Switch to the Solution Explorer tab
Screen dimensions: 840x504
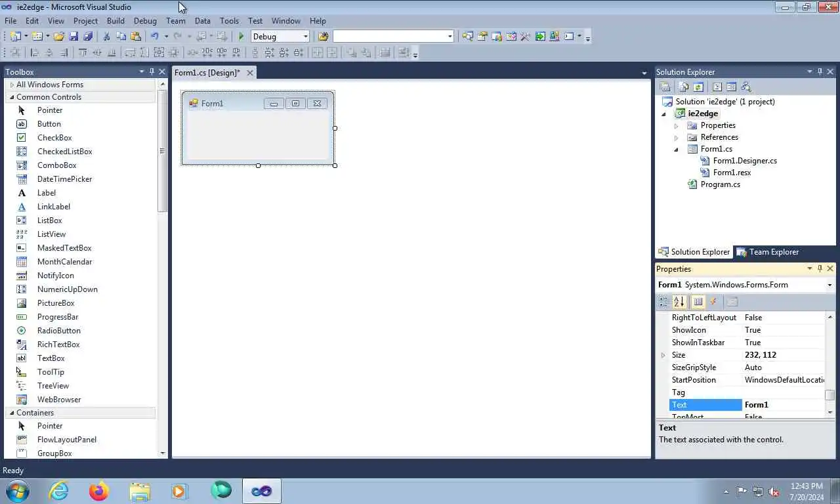pyautogui.click(x=694, y=252)
